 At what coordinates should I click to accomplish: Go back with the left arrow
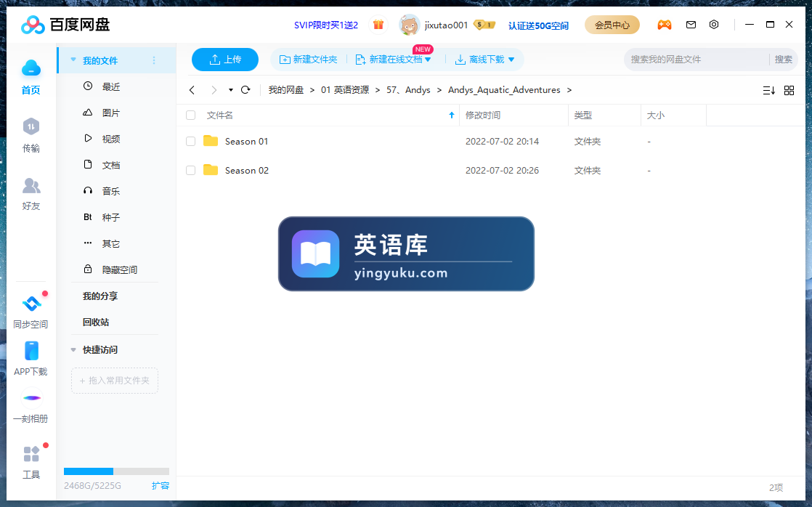[192, 90]
